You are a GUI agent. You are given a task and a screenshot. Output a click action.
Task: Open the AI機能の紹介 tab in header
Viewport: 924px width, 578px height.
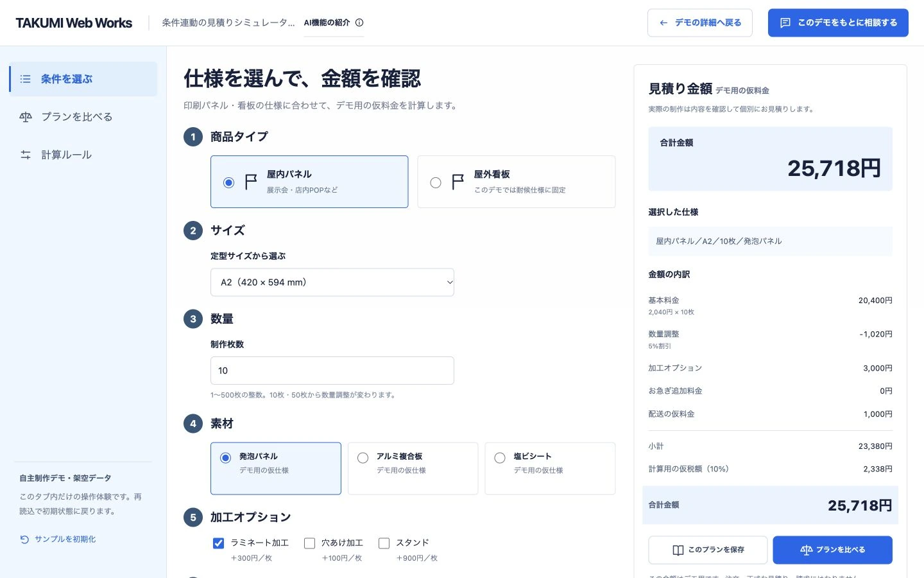(x=334, y=22)
